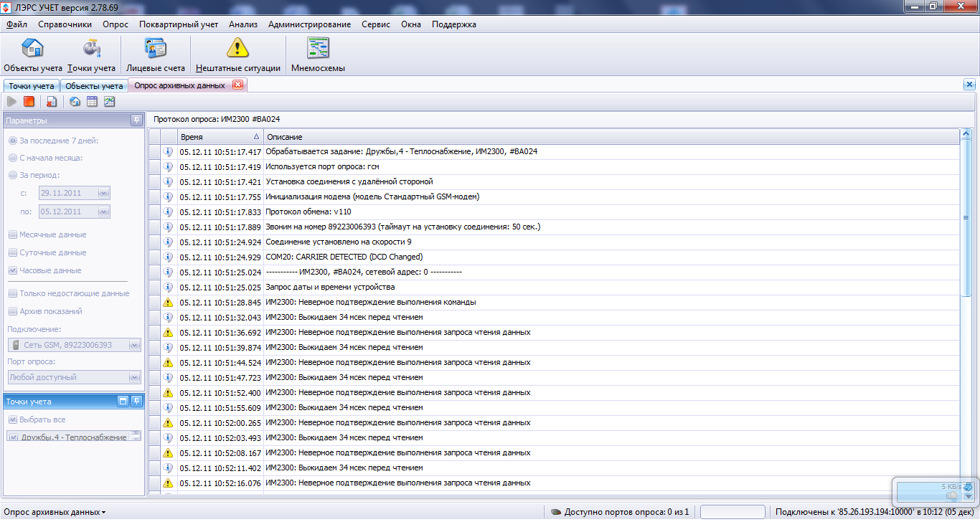Toggle Архив показаний checkbox

[13, 311]
